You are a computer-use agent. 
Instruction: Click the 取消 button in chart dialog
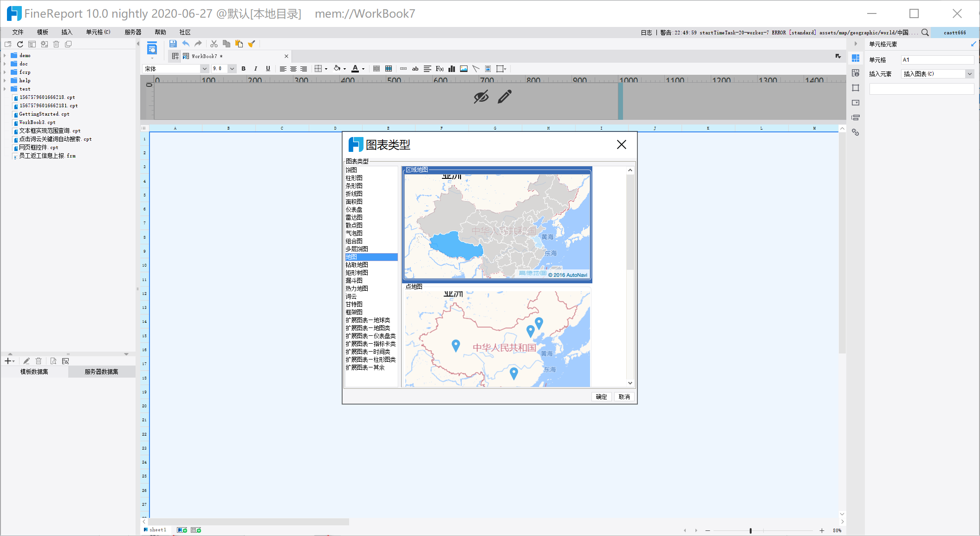point(624,397)
